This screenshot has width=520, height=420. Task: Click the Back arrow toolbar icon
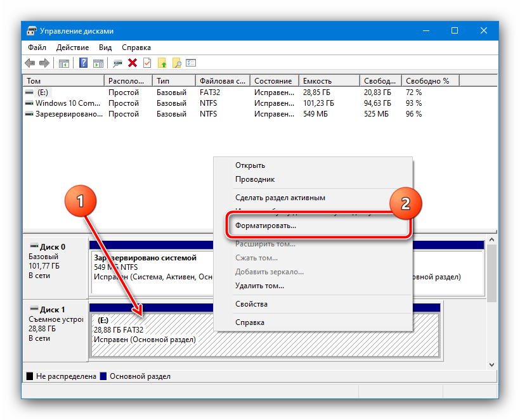(x=30, y=63)
